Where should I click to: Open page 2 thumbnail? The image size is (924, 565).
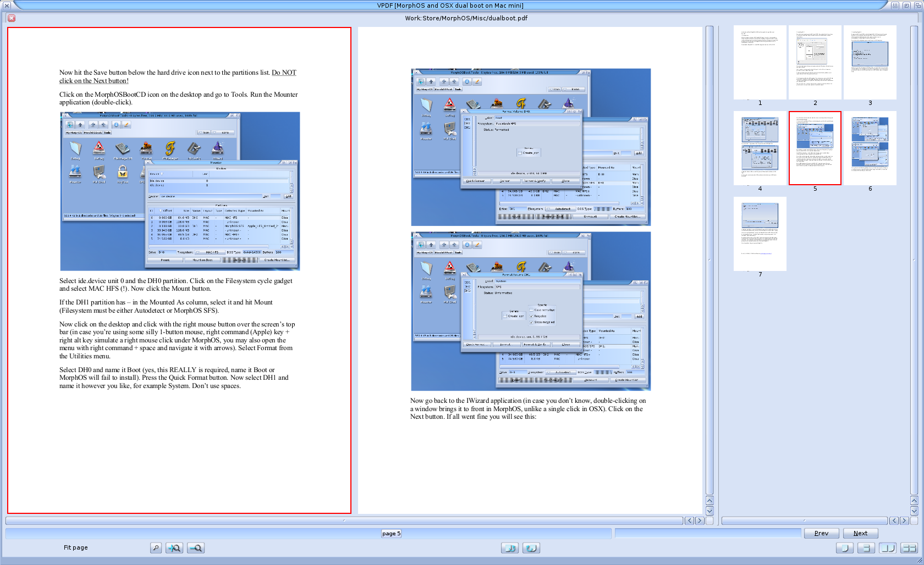click(x=815, y=62)
